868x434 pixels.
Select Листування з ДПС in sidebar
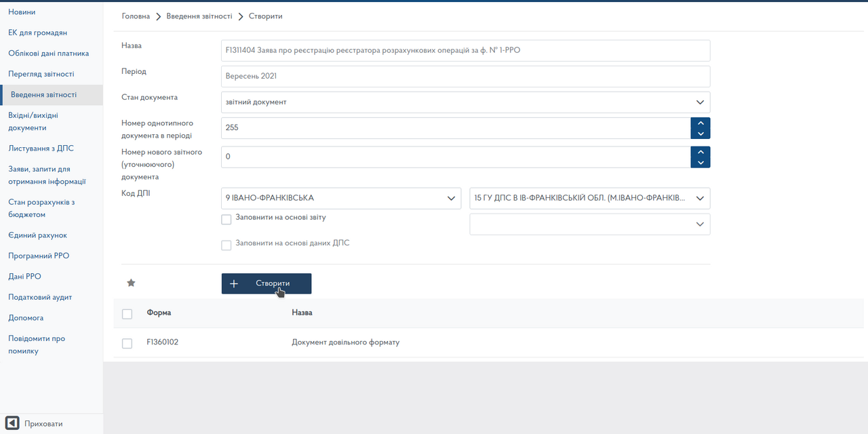pyautogui.click(x=41, y=149)
